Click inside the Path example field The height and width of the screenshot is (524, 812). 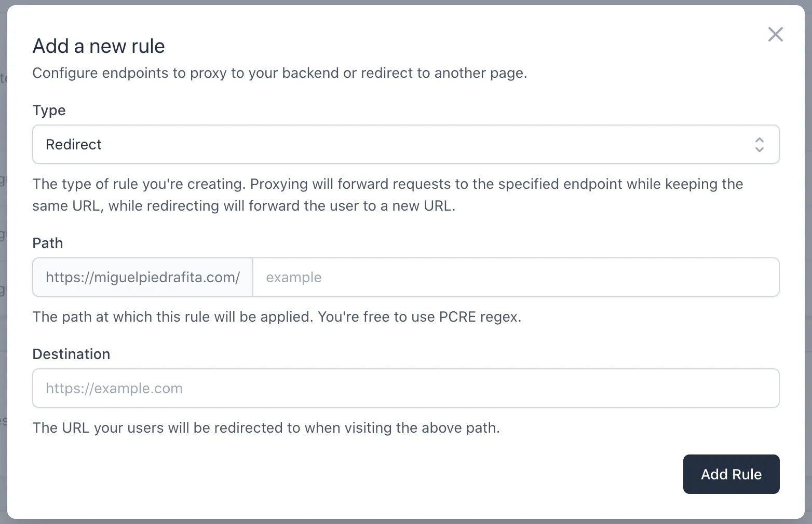point(467,277)
